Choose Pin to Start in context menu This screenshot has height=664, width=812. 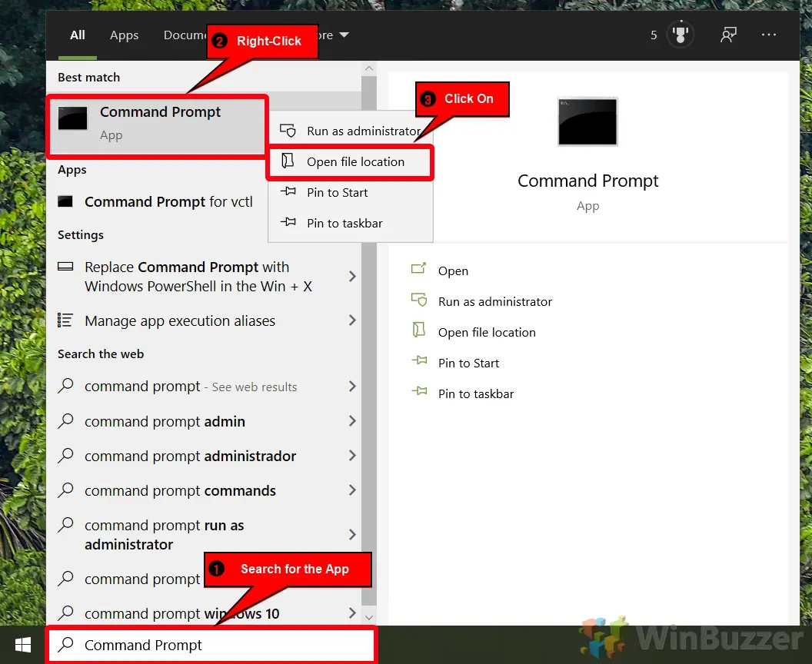tap(350, 193)
